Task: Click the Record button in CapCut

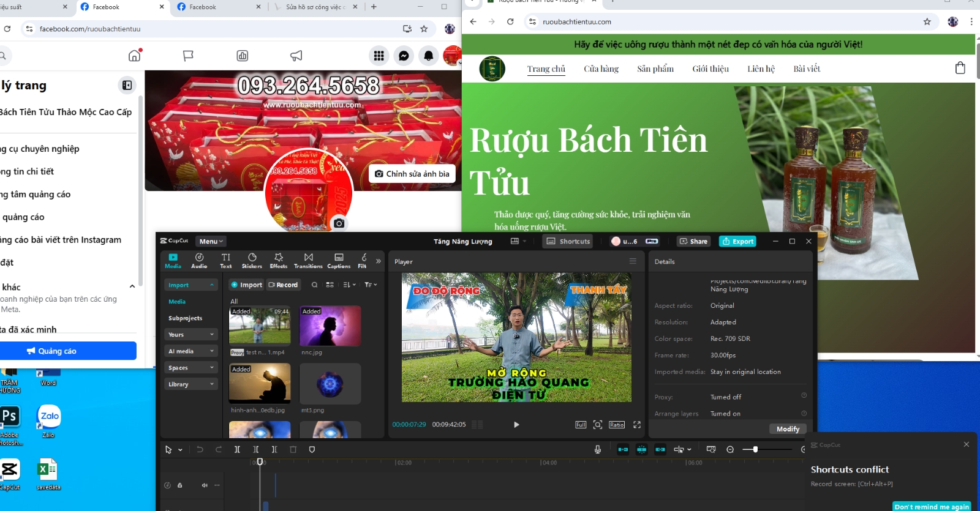Action: pyautogui.click(x=283, y=285)
